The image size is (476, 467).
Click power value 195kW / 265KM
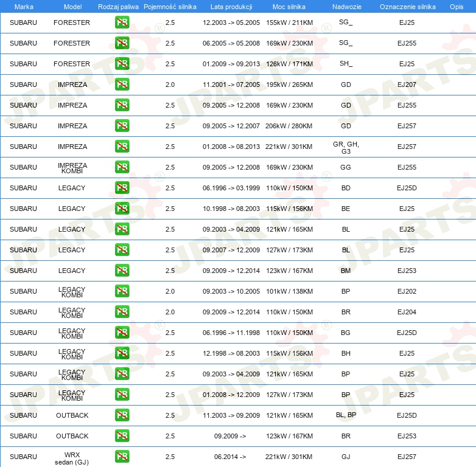point(289,85)
